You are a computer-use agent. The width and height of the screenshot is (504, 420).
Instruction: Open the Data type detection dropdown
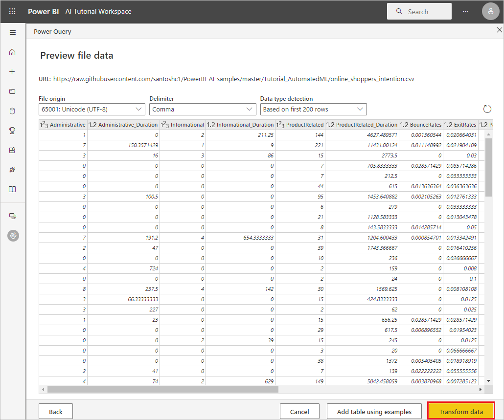[x=313, y=109]
